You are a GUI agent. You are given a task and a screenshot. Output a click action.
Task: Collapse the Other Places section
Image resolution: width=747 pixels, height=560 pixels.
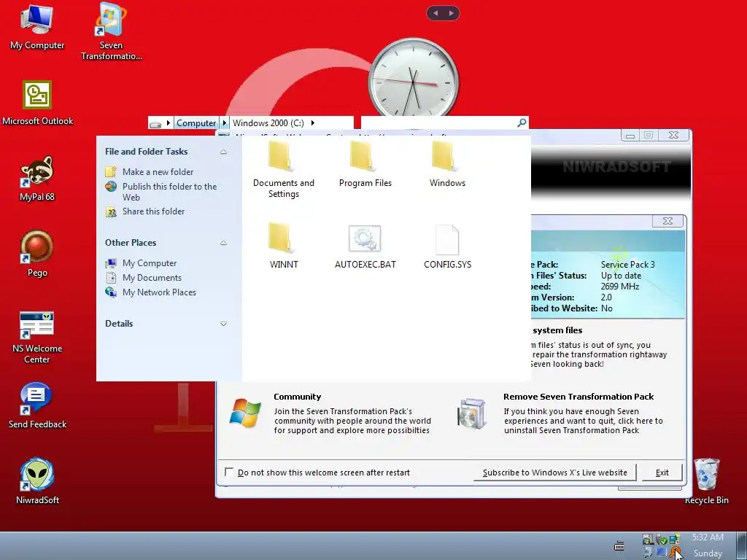(223, 243)
